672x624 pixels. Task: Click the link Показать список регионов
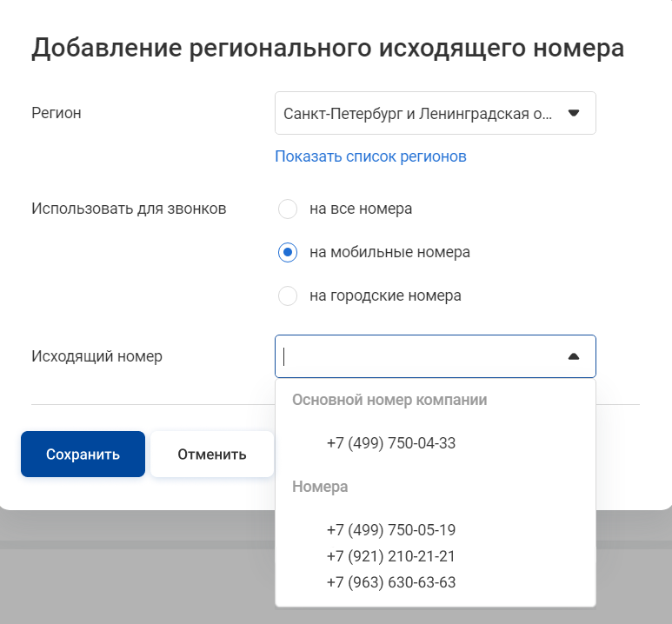(x=370, y=156)
